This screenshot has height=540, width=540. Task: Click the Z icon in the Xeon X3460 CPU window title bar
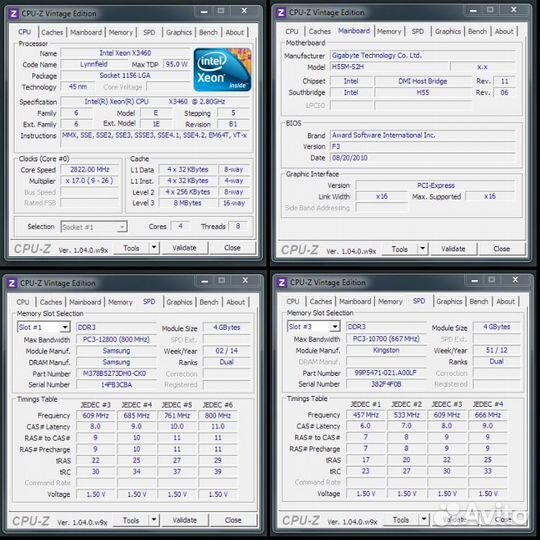click(13, 13)
